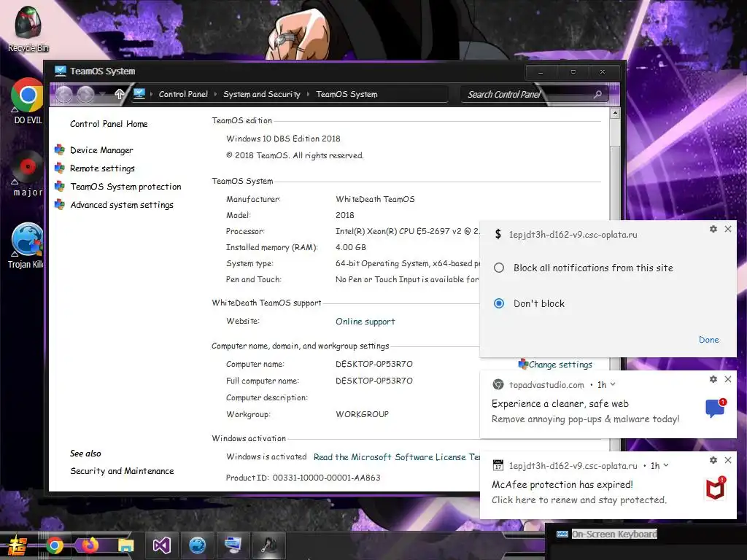The image size is (747, 560).
Task: Dismiss the topadvastudio.com notification
Action: coord(728,379)
